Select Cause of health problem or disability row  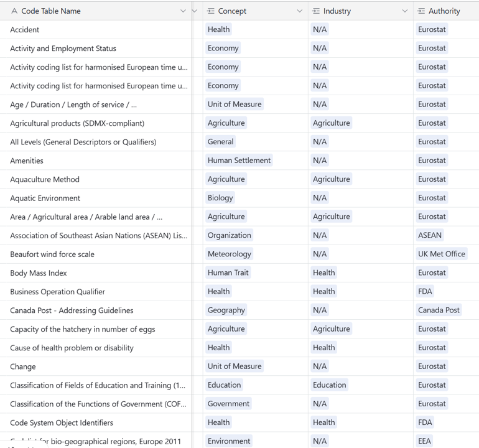(72, 348)
